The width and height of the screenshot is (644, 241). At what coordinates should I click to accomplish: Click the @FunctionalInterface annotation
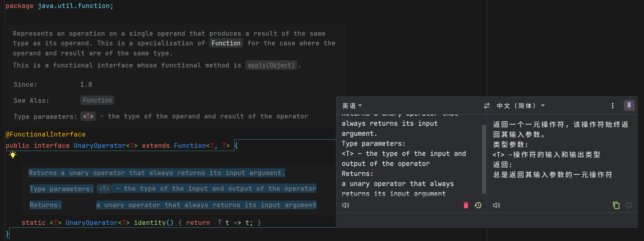click(45, 135)
